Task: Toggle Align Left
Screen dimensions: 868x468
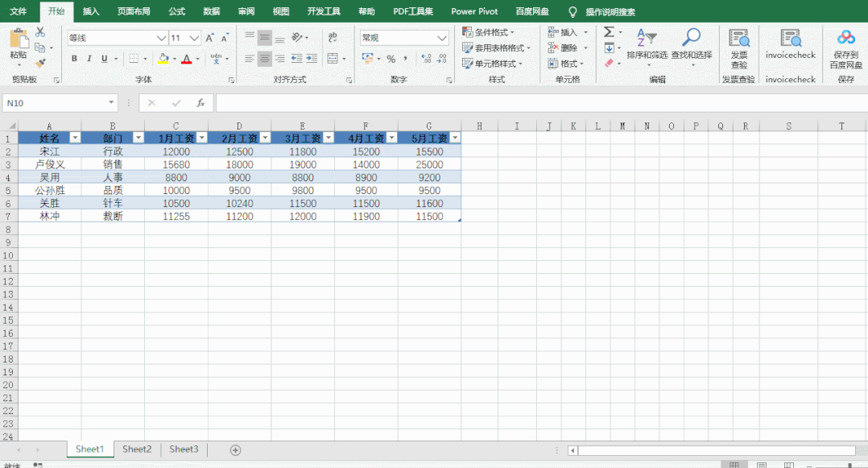Action: [250, 59]
